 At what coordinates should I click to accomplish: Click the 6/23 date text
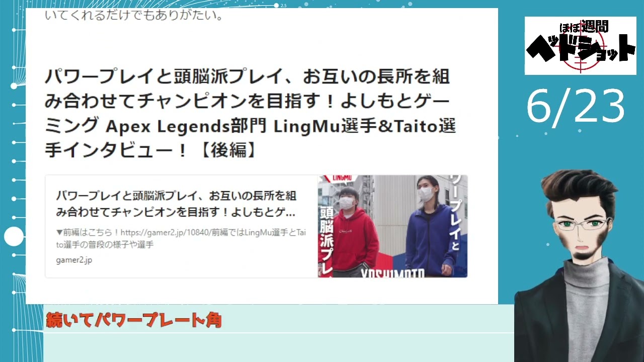(x=576, y=107)
